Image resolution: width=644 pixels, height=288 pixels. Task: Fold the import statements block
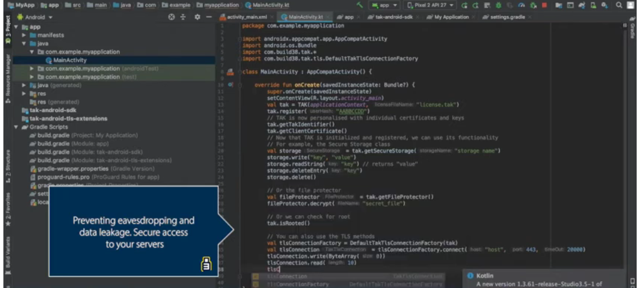240,39
